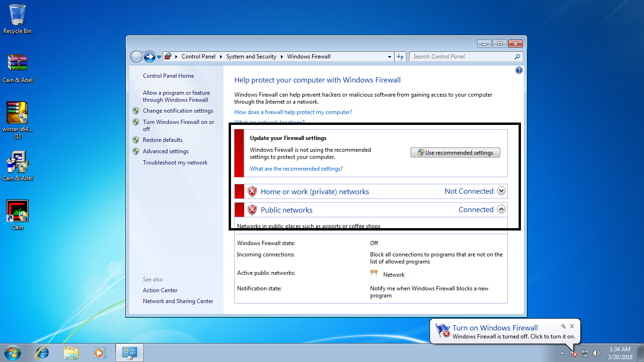Show hidden icons in the system tray
The height and width of the screenshot is (362, 644).
click(x=562, y=353)
